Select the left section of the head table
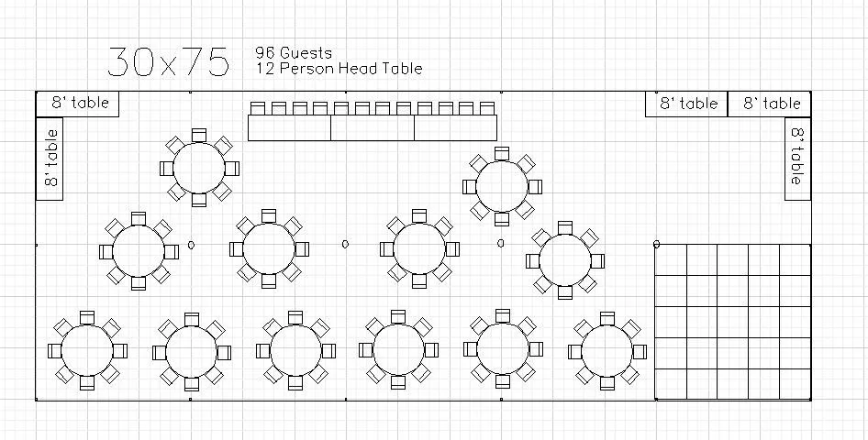 (289, 129)
